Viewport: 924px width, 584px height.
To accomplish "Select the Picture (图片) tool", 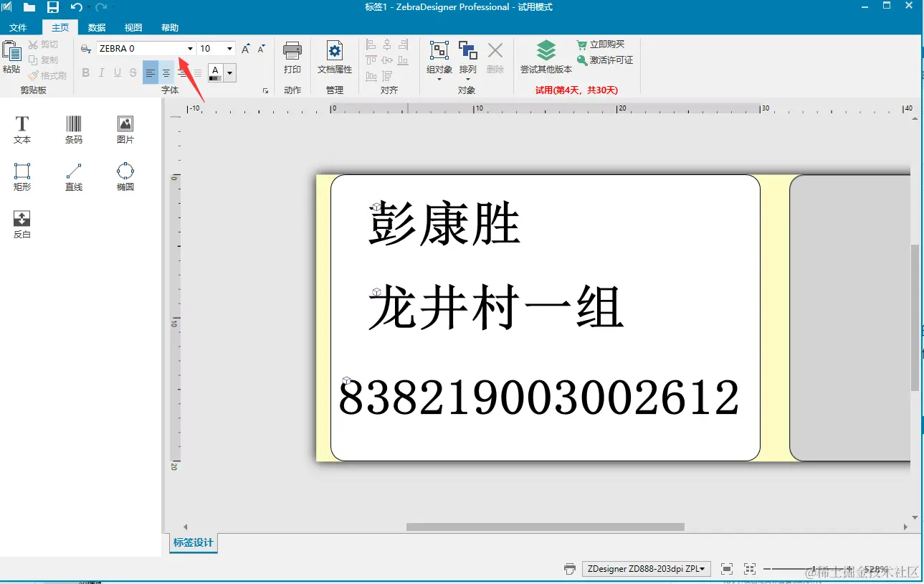I will tap(125, 131).
